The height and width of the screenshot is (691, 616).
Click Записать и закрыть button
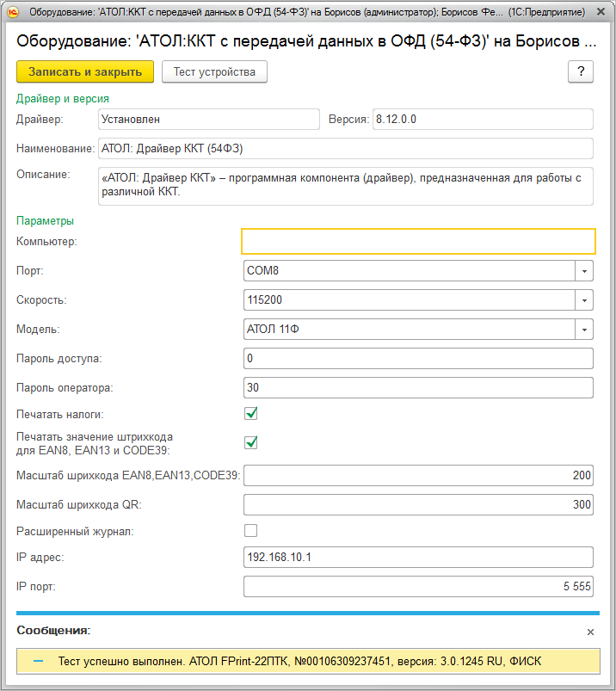point(85,71)
